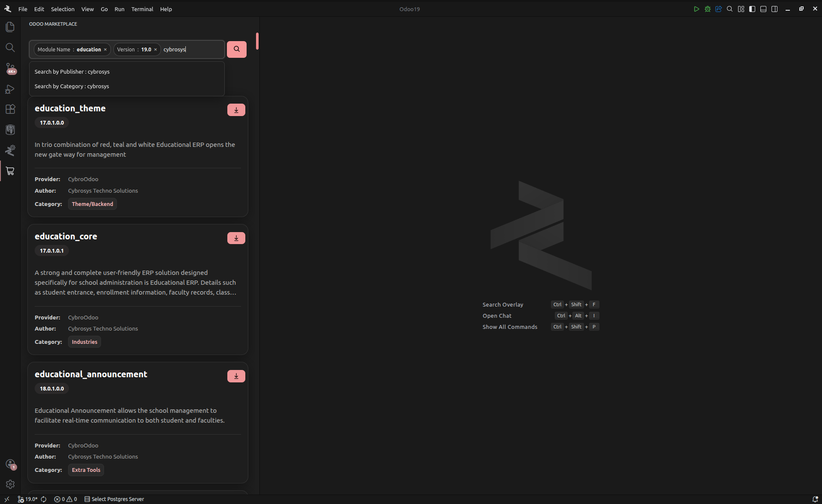Click the green Run play icon
The width and height of the screenshot is (822, 504).
(x=697, y=9)
